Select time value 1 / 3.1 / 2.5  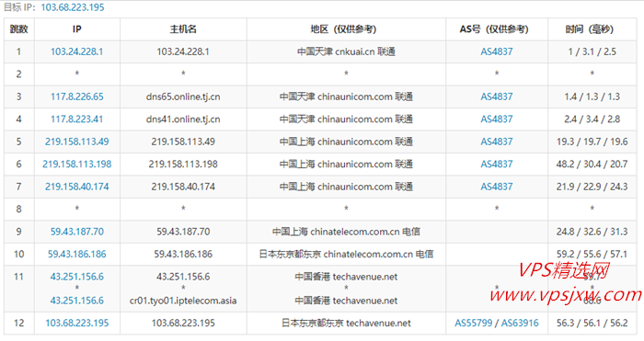point(592,51)
